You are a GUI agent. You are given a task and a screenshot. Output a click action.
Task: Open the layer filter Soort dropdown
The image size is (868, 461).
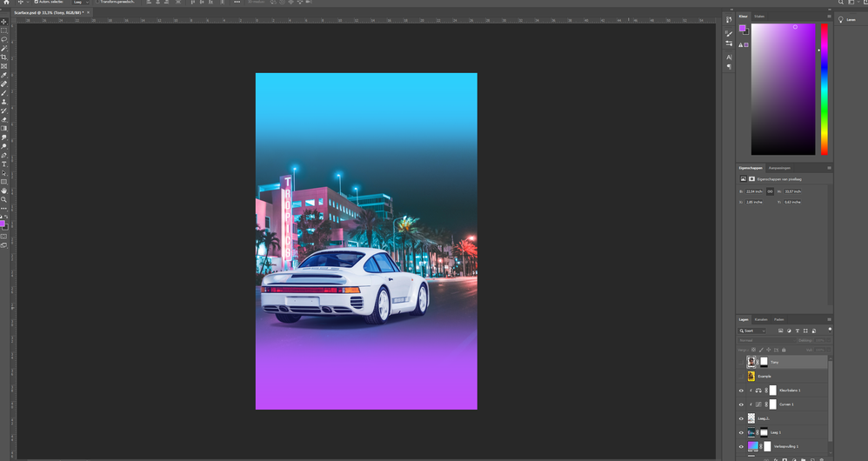[x=752, y=331]
